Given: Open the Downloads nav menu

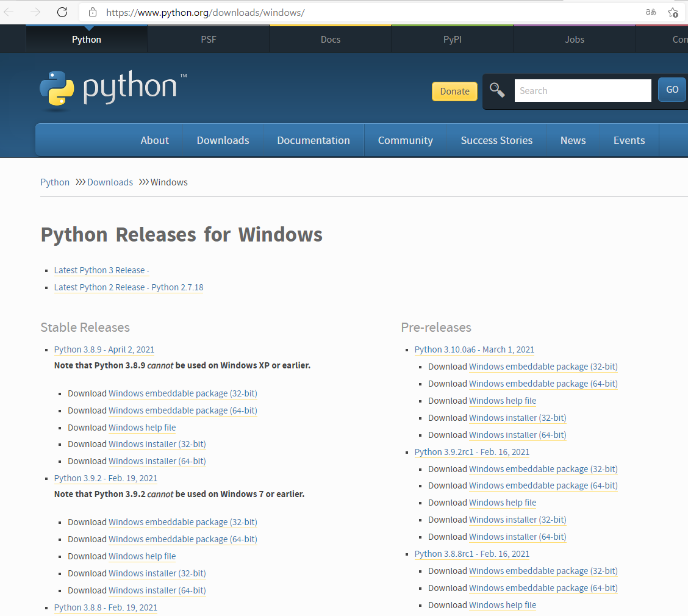Looking at the screenshot, I should point(223,140).
